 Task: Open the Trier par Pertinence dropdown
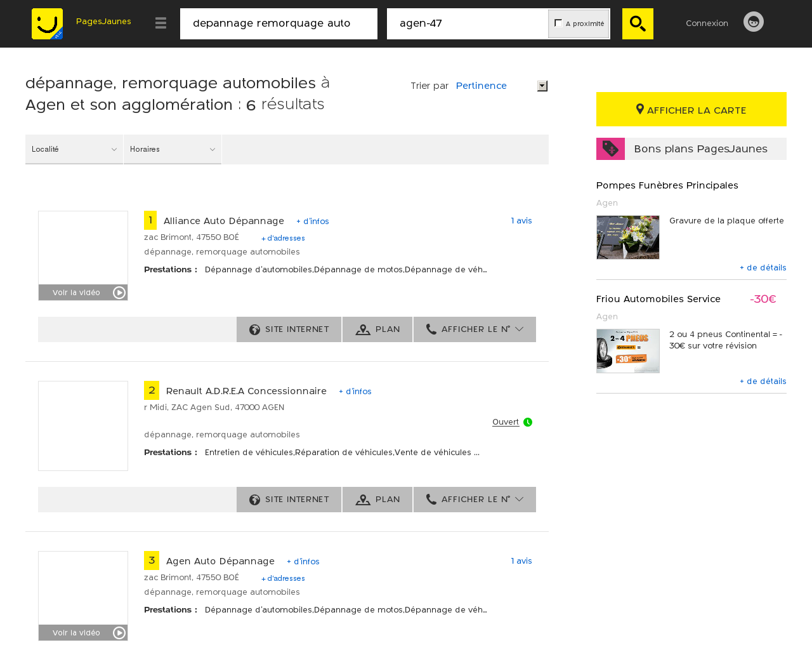coord(501,86)
